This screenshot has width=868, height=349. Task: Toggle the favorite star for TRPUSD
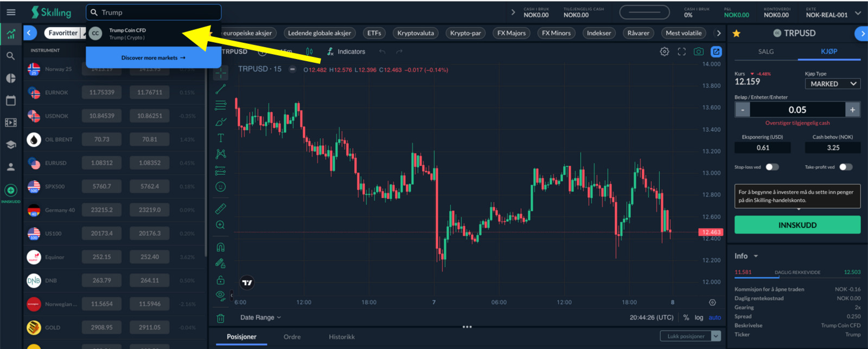pyautogui.click(x=736, y=34)
